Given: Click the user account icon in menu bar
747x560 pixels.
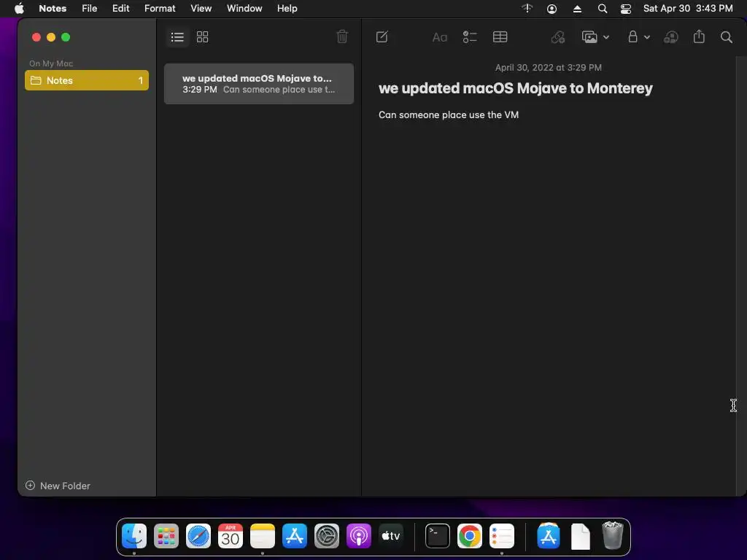Looking at the screenshot, I should 551,9.
